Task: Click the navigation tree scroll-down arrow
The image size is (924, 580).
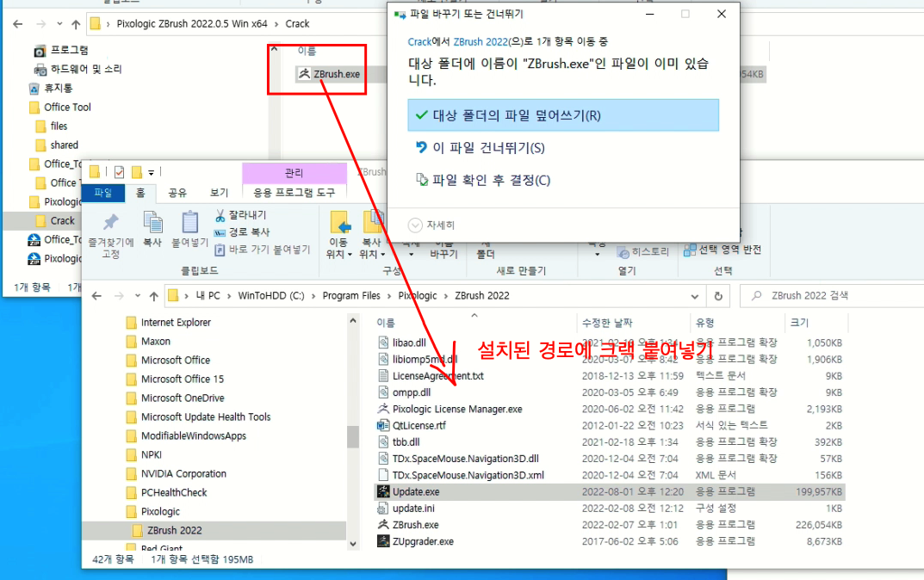Action: tap(353, 544)
